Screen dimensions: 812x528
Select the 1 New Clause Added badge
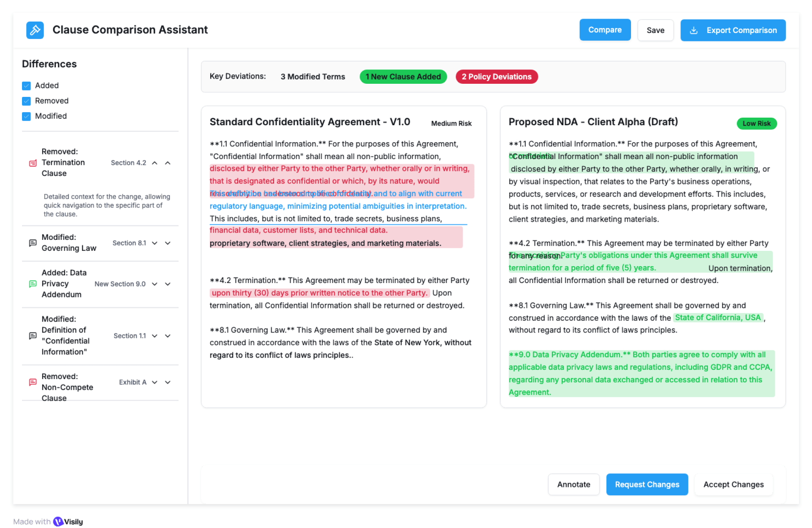coord(403,77)
